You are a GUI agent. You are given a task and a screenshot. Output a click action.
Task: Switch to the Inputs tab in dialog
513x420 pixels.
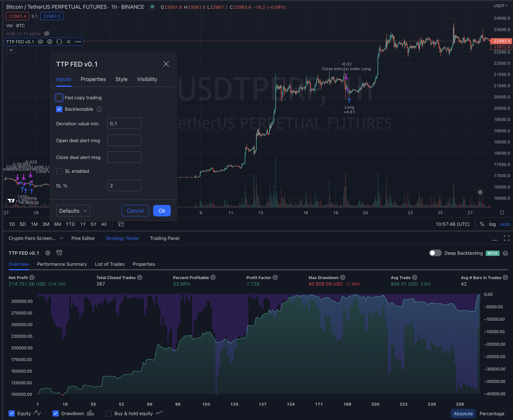(x=64, y=79)
